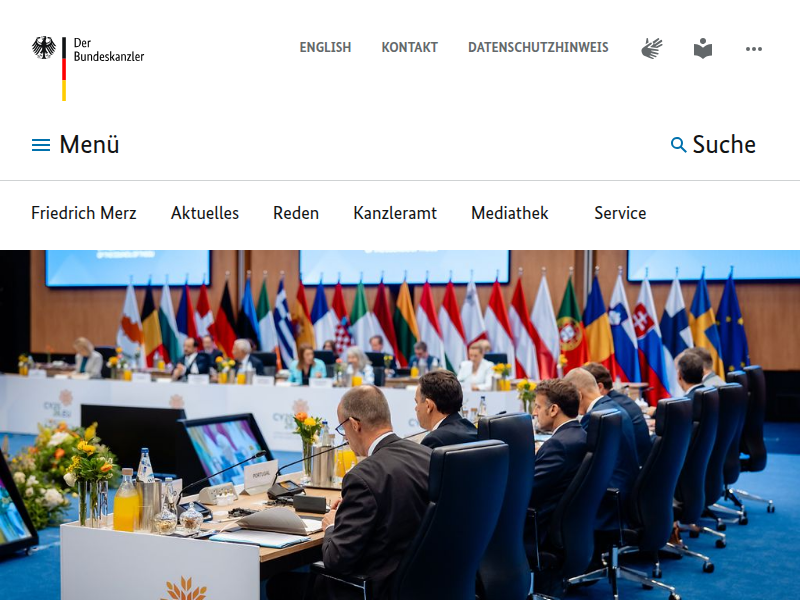Open the three-dots more options icon

coord(754,49)
